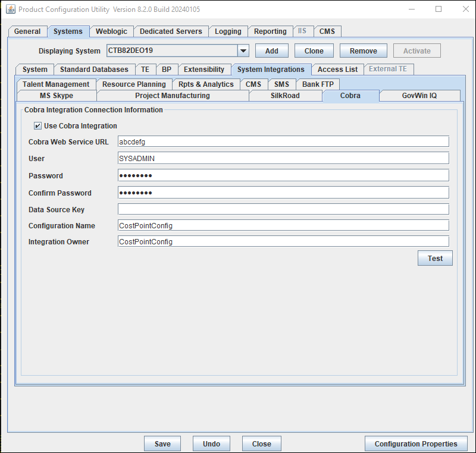This screenshot has height=453, width=476.
Task: Select the Integration Owner text field
Action: (283, 241)
